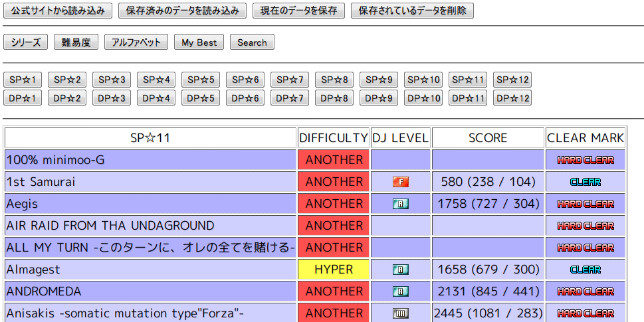The image size is (644, 322).
Task: Select song title Almagest
Action: 33,270
